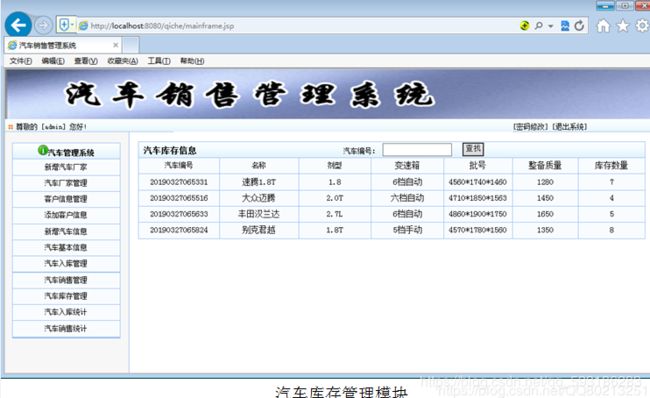Viewport: 650px width, 398px height.
Task: Click car number 20190327065633 cell
Action: 179,214
